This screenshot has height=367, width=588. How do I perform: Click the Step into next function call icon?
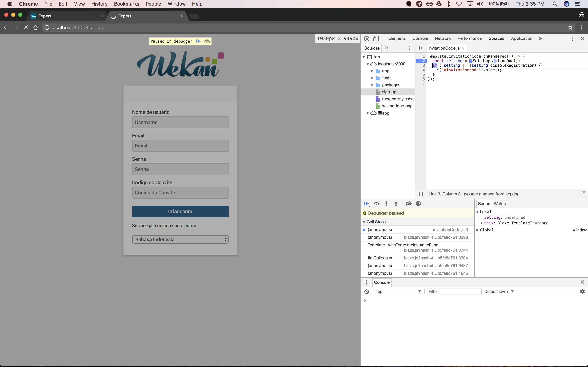[386, 203]
